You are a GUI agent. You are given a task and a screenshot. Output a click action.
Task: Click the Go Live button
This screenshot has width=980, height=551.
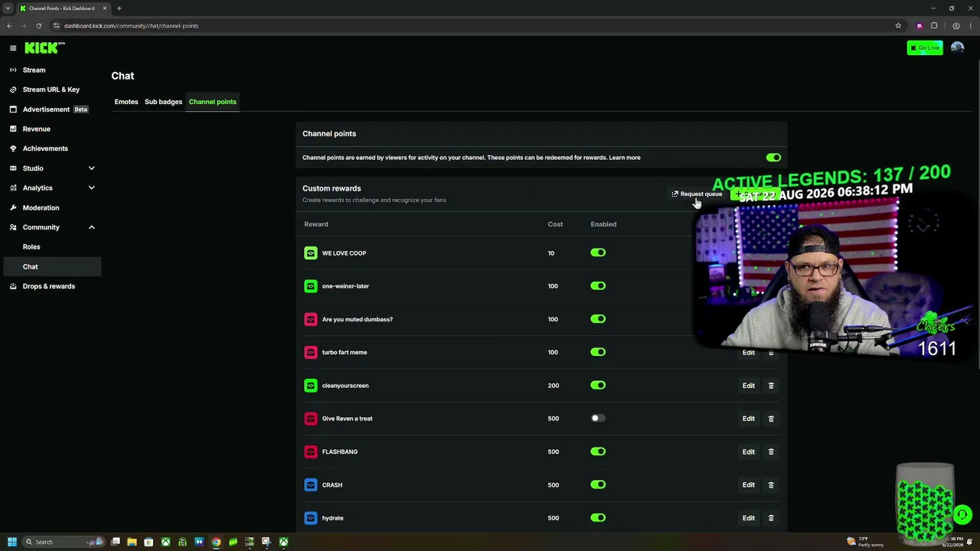point(925,47)
